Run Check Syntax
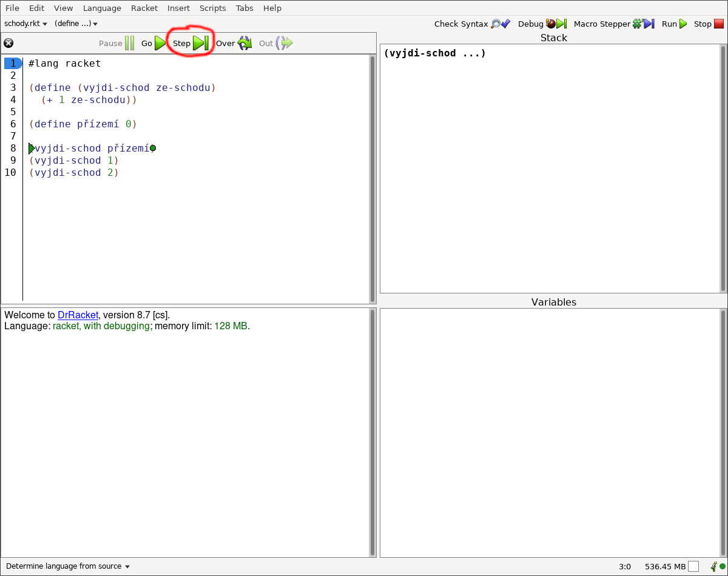 point(472,24)
